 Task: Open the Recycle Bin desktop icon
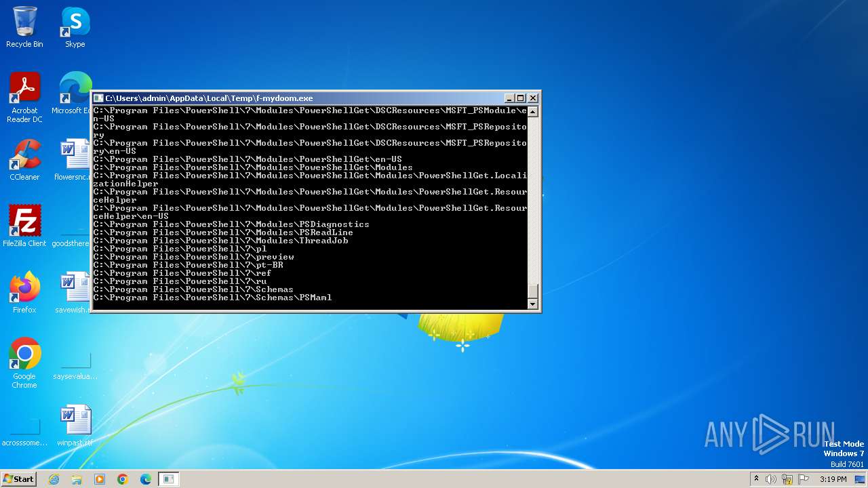[x=24, y=27]
